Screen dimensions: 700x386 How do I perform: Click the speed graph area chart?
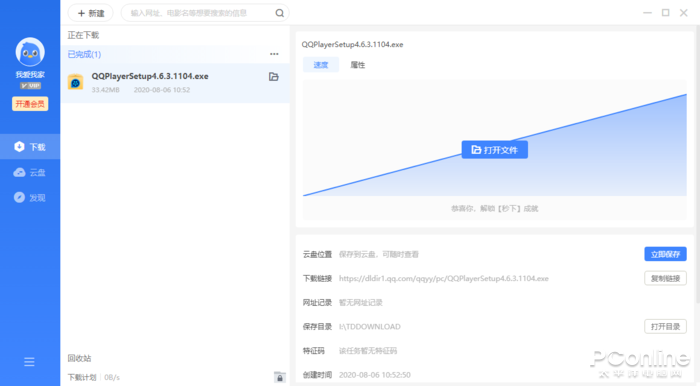coord(495,138)
